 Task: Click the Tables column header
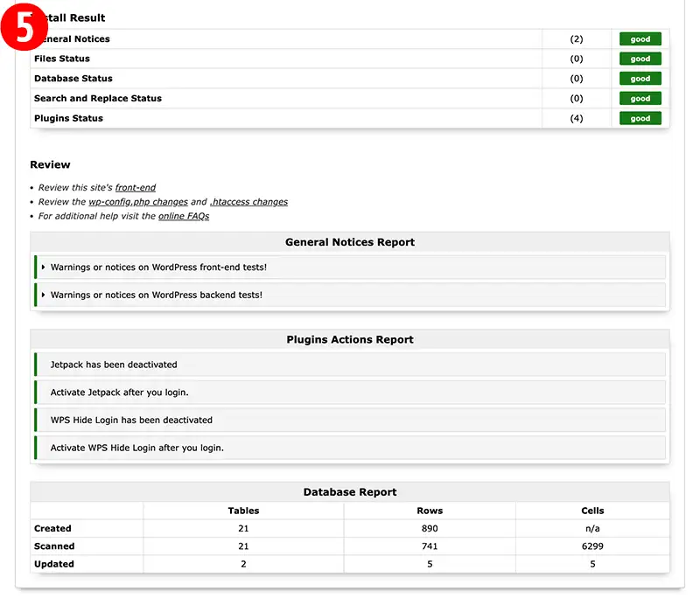click(x=243, y=511)
